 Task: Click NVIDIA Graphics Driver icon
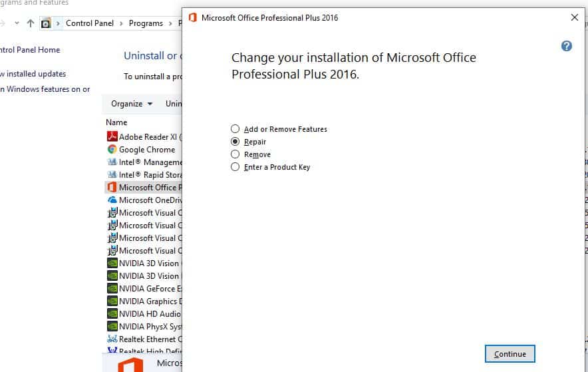coord(112,301)
